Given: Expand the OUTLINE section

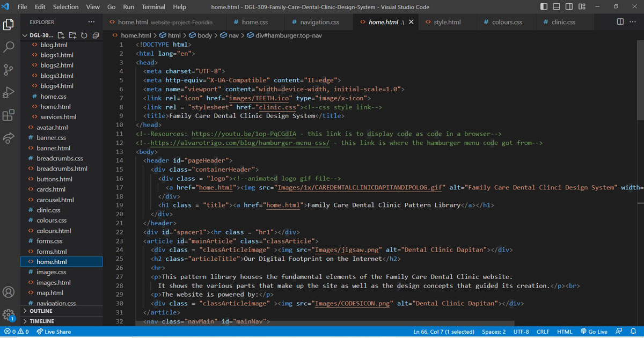Looking at the screenshot, I should [x=41, y=311].
